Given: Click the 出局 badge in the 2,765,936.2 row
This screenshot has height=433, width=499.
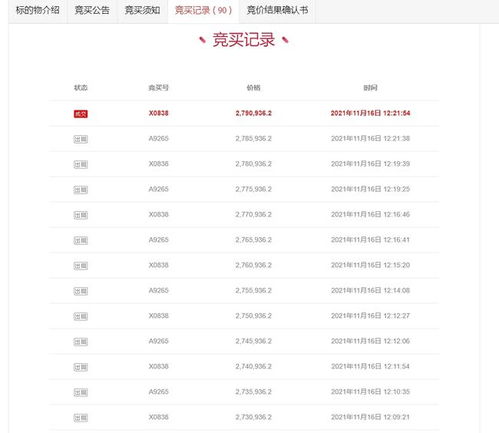Looking at the screenshot, I should point(81,241).
